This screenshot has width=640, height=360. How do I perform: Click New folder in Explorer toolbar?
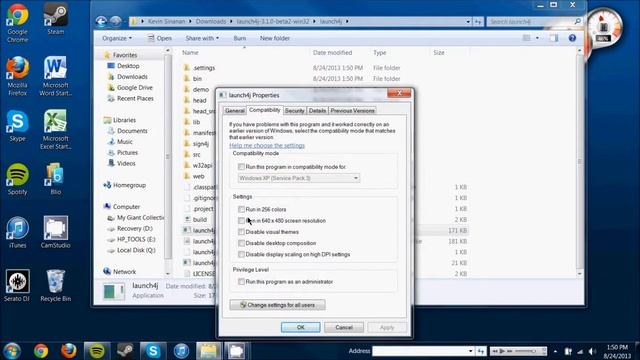(275, 38)
